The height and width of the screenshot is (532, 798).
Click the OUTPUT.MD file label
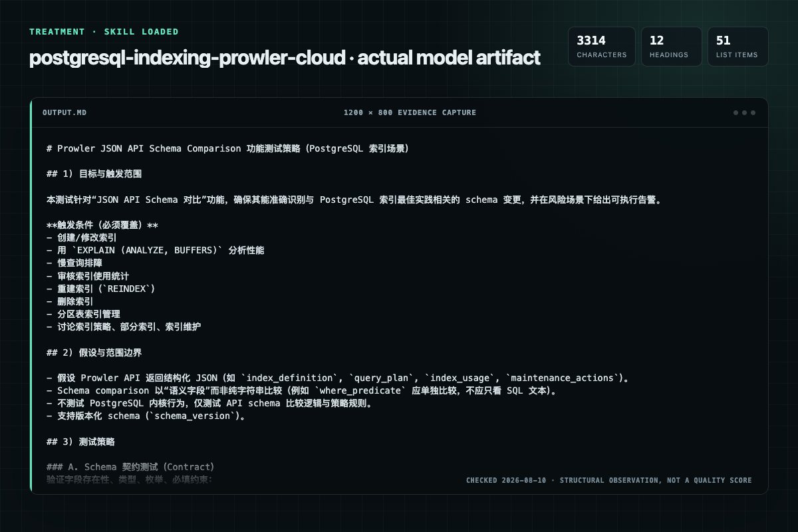65,112
